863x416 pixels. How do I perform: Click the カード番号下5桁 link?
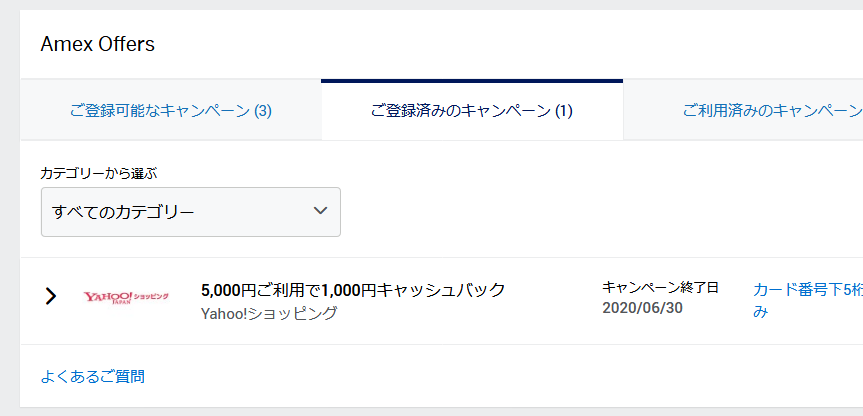(807, 290)
